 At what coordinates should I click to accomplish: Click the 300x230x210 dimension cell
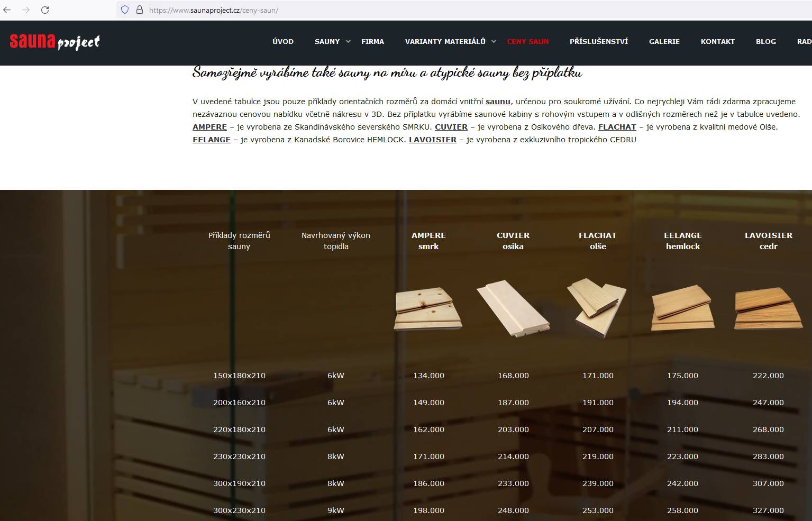click(239, 510)
